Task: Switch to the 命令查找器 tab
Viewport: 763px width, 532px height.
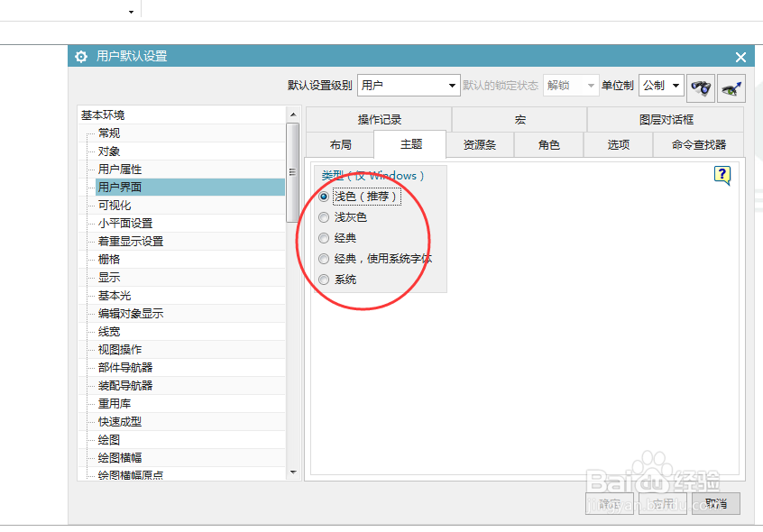Action: (698, 144)
